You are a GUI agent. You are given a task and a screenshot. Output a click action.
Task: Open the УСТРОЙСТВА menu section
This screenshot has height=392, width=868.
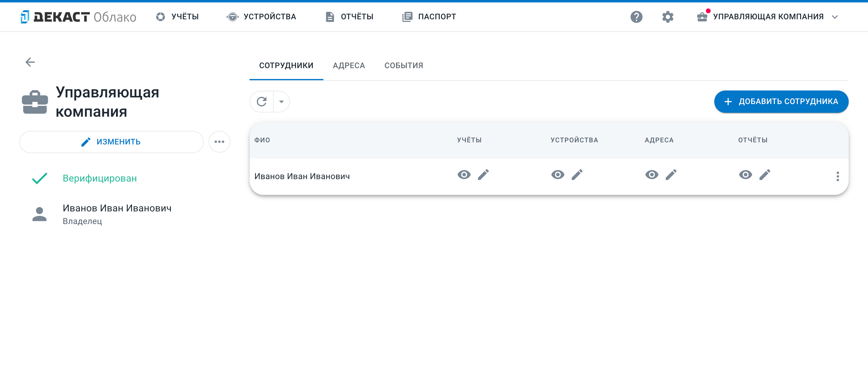[262, 17]
